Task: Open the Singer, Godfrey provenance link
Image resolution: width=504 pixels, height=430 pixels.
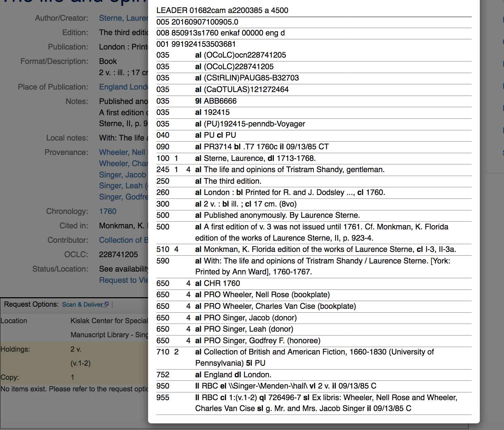Action: click(x=124, y=197)
